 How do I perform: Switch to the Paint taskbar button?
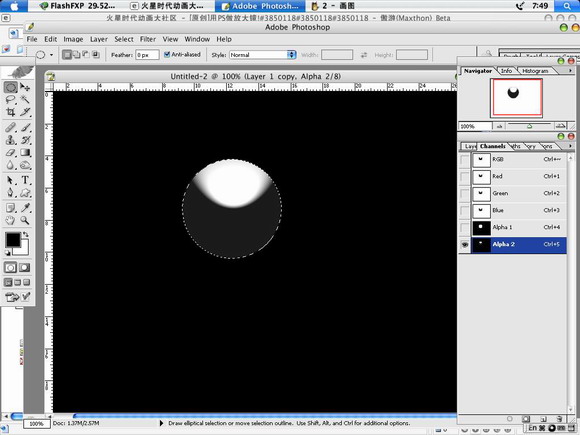(334, 6)
